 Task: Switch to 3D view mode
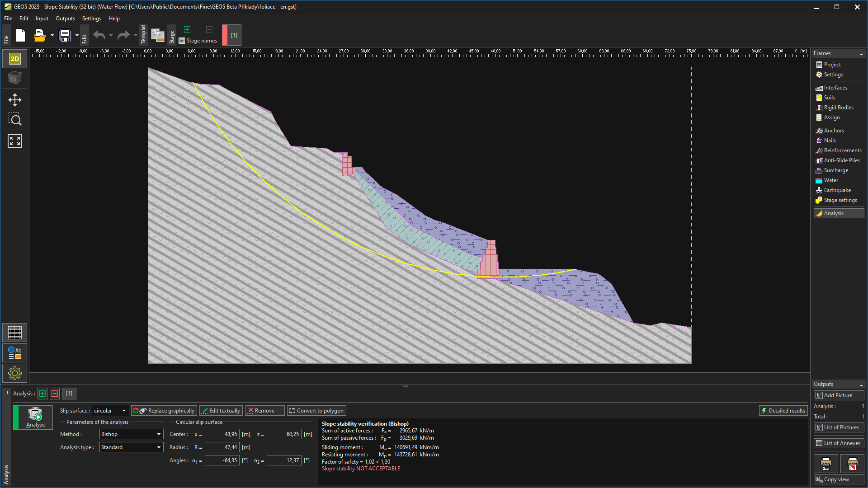pyautogui.click(x=15, y=78)
